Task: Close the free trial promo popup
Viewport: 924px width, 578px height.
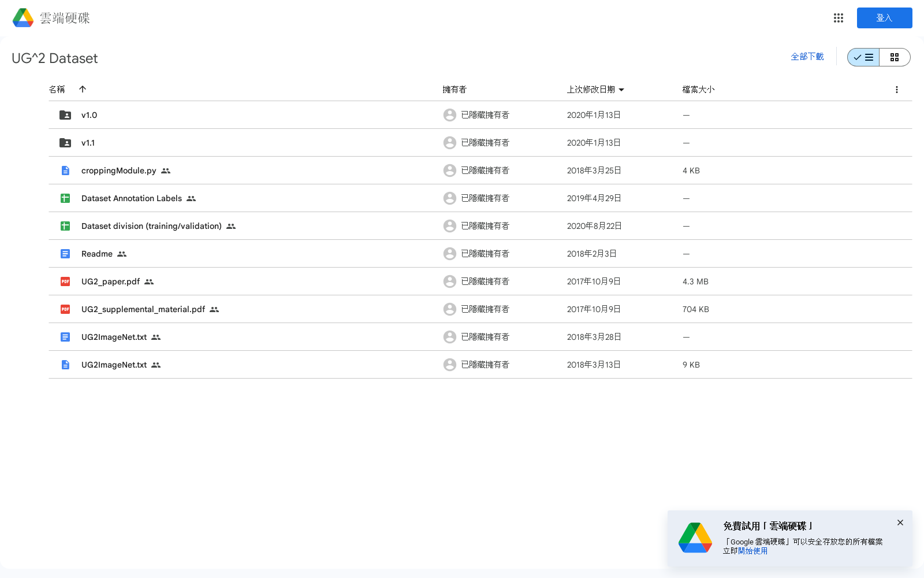Action: (x=900, y=523)
